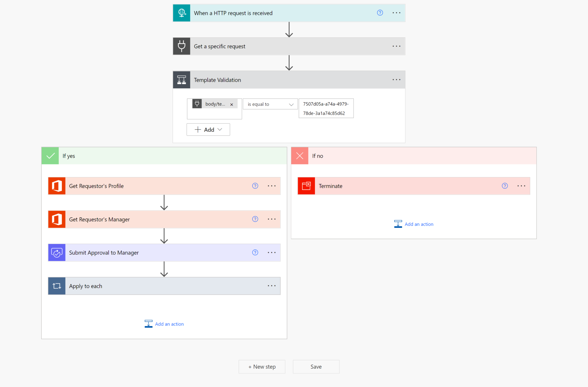Click the Terminate action icon

click(x=306, y=186)
